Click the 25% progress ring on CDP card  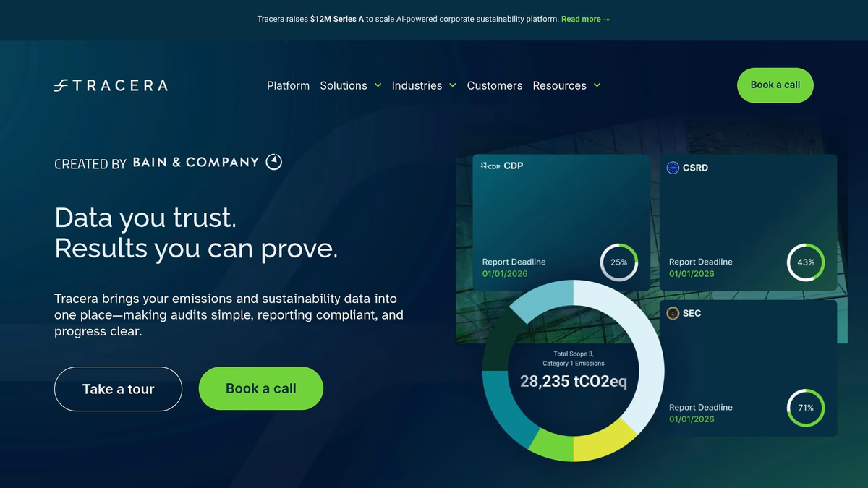[x=618, y=262]
